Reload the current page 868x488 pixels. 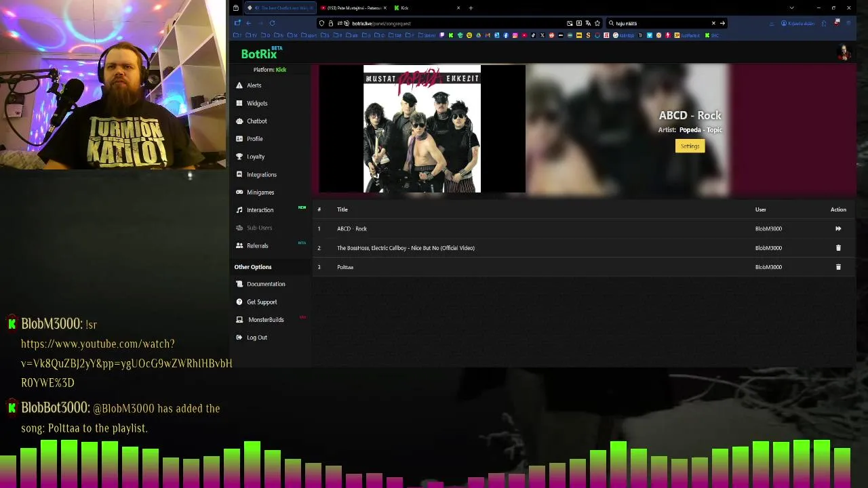[272, 23]
